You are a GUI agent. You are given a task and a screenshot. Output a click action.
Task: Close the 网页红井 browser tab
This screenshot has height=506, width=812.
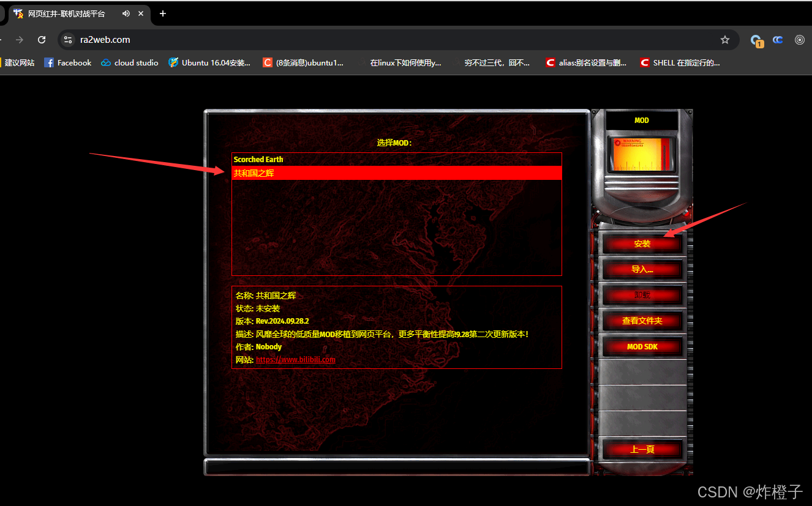[141, 13]
